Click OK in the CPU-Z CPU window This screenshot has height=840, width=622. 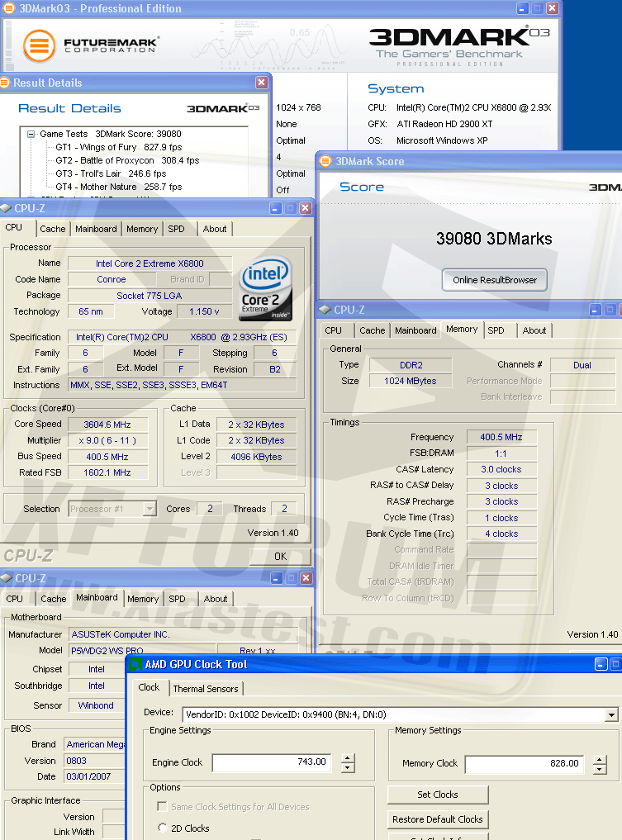pyautogui.click(x=280, y=556)
